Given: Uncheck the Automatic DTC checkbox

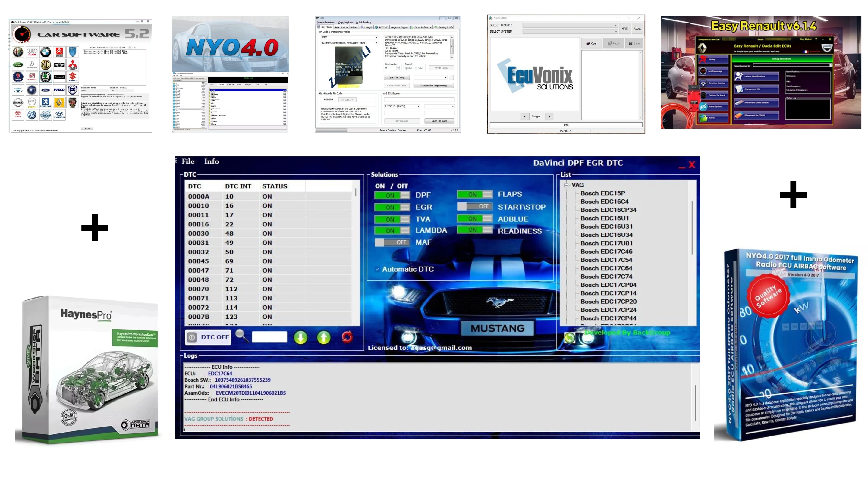Looking at the screenshot, I should [x=377, y=269].
